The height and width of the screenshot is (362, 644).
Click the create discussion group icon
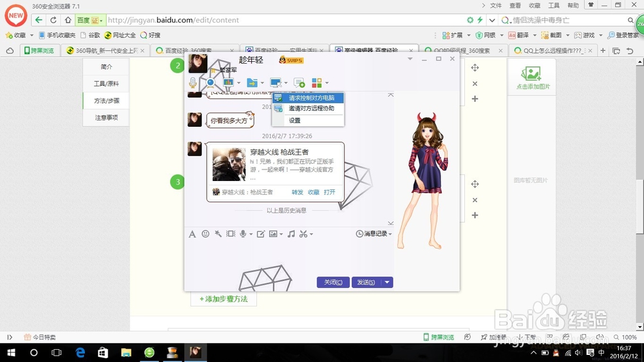299,82
